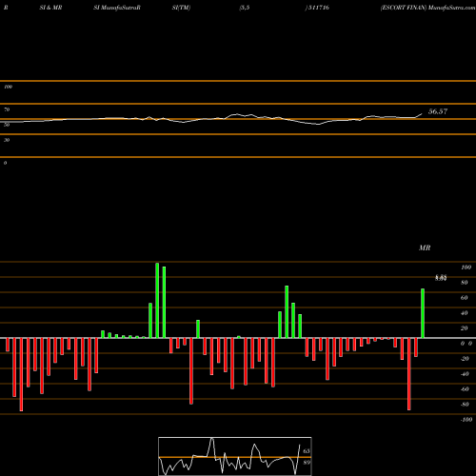Click the 'SI & MR' header text
The height and width of the screenshot is (476, 476).
pyautogui.click(x=50, y=8)
